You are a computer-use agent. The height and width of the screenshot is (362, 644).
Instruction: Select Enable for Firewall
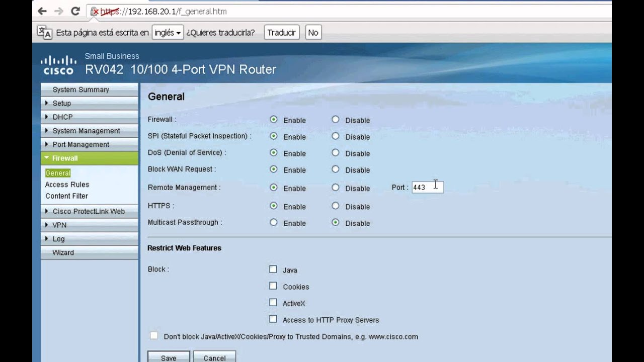coord(274,120)
